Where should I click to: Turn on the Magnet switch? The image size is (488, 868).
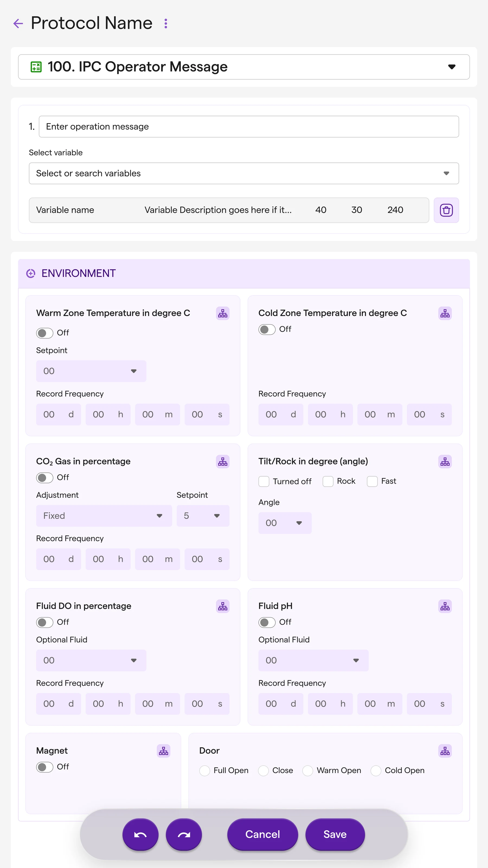(x=44, y=767)
